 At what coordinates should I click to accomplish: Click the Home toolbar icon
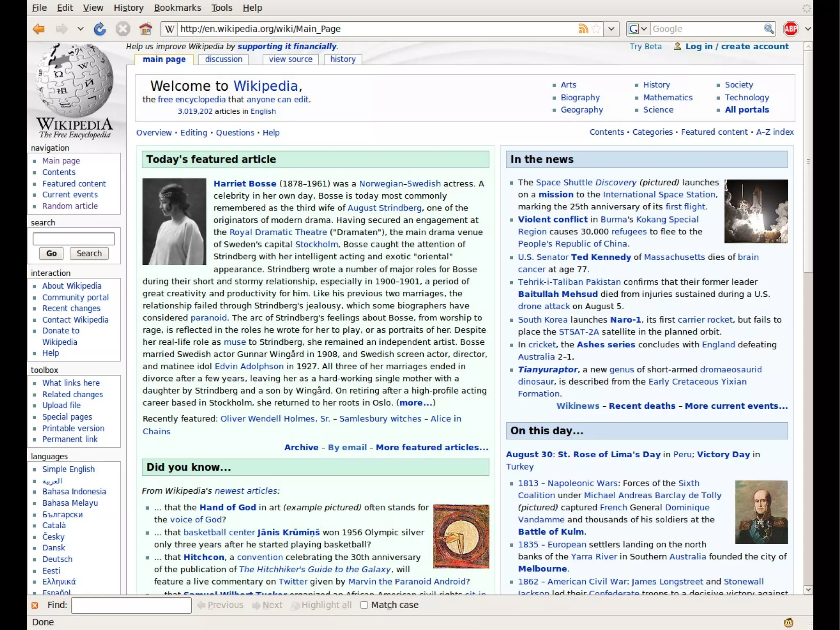point(145,29)
